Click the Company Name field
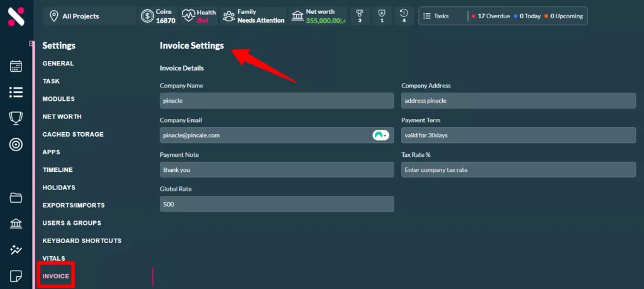 click(x=277, y=100)
